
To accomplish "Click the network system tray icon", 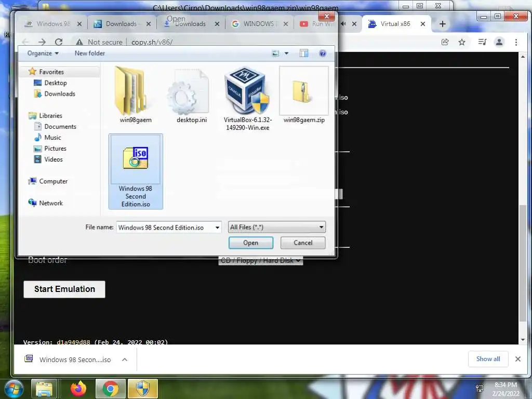I will coord(480,389).
